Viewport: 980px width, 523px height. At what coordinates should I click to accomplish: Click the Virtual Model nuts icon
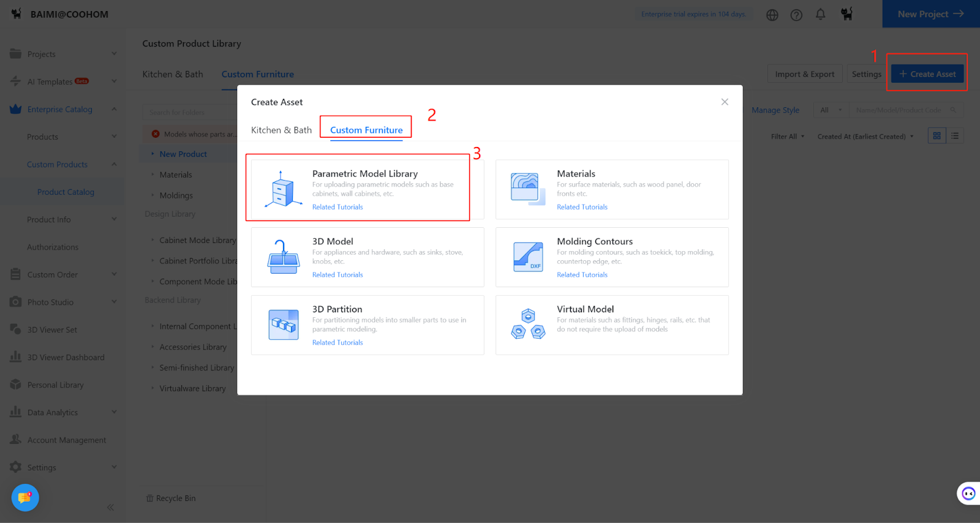tap(528, 325)
